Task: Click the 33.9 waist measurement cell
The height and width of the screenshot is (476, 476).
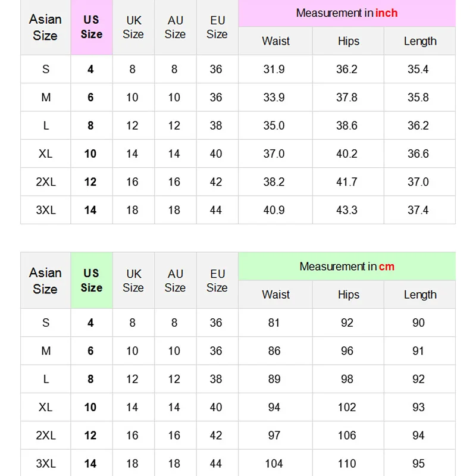Action: (274, 98)
